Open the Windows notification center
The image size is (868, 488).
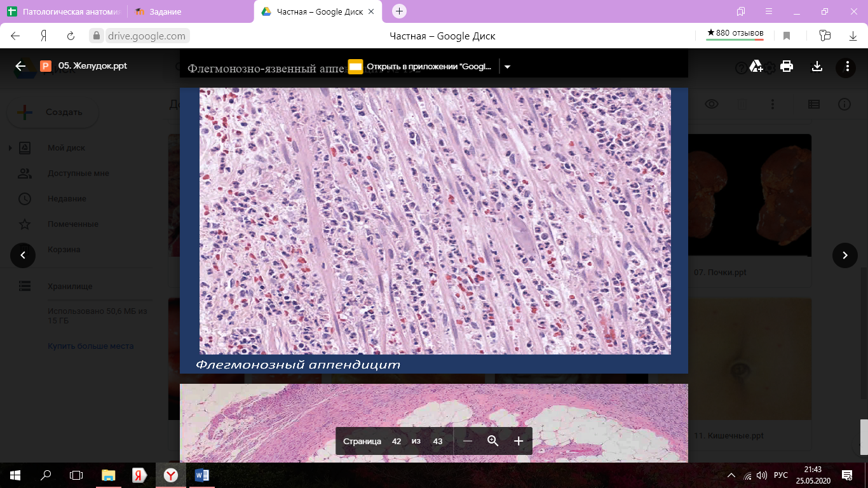tap(847, 475)
